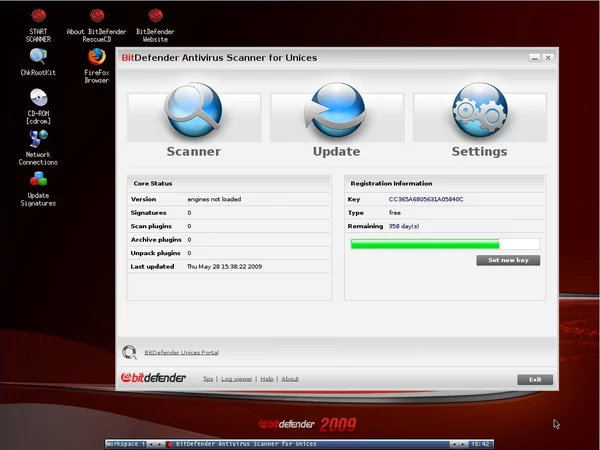Launch FireFox Browser from desktop
Screen dimensions: 600x450
pyautogui.click(x=96, y=66)
